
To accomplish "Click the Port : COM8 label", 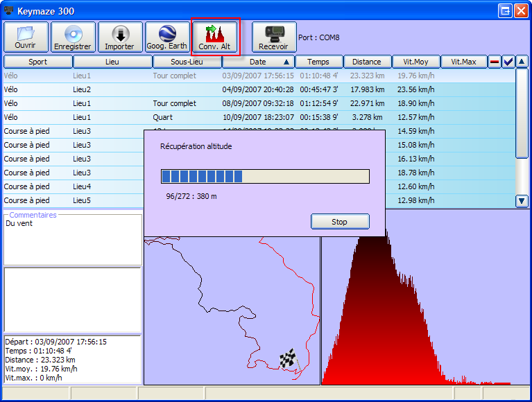I will [x=318, y=37].
